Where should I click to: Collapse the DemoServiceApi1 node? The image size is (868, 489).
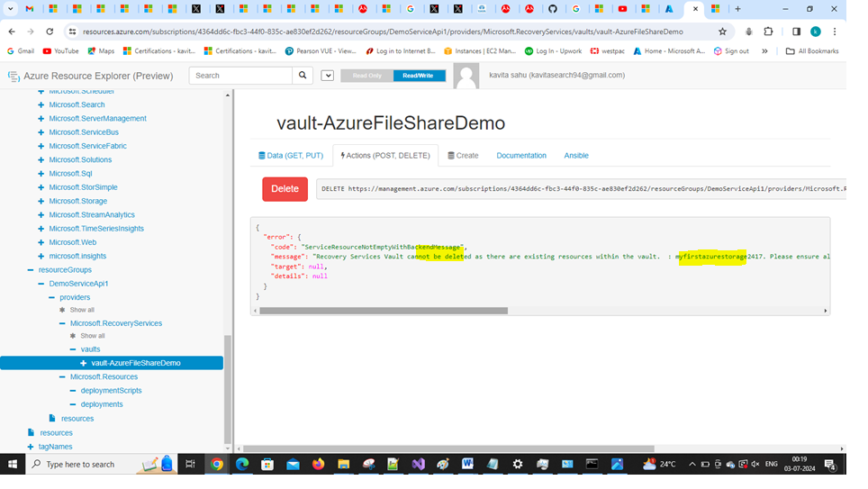41,284
